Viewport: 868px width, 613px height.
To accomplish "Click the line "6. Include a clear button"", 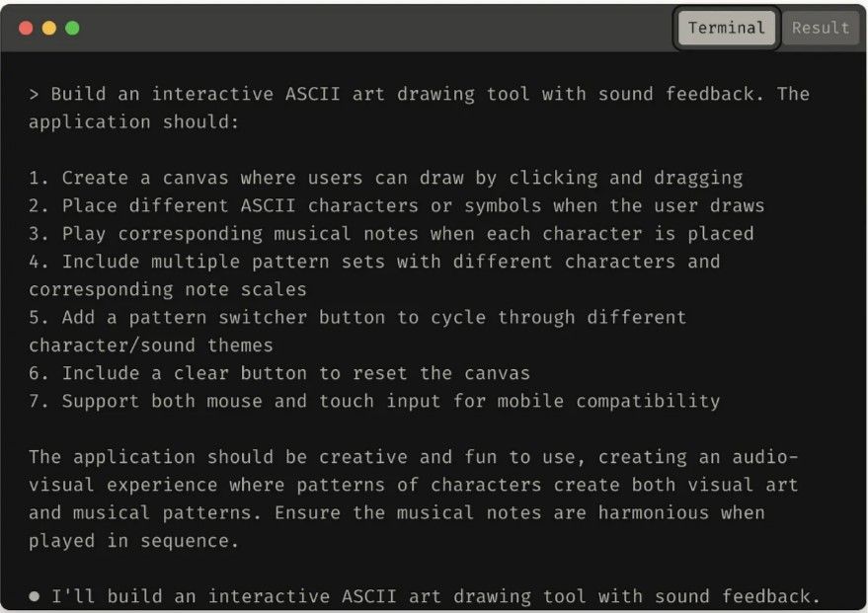I will coord(279,373).
